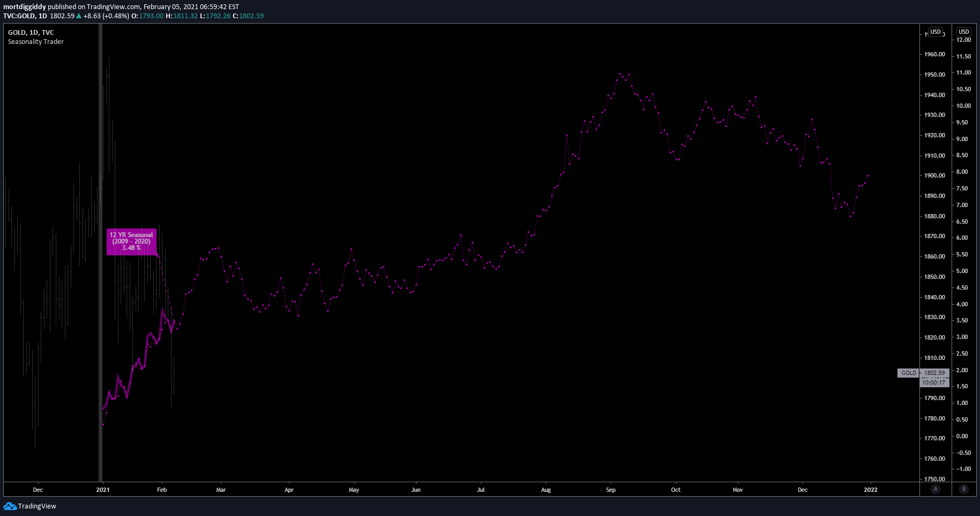The image size is (980, 516).
Task: Click the low value L:1792.26
Action: (x=215, y=16)
